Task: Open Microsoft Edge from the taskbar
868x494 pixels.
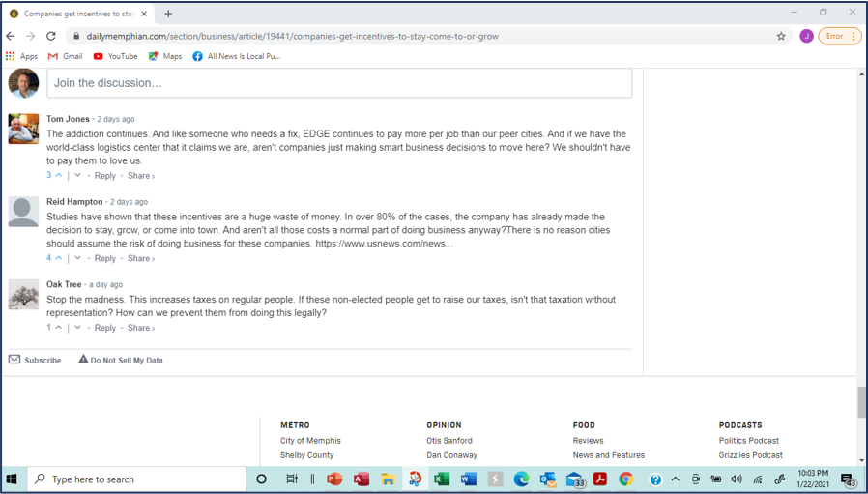Action: tap(521, 479)
